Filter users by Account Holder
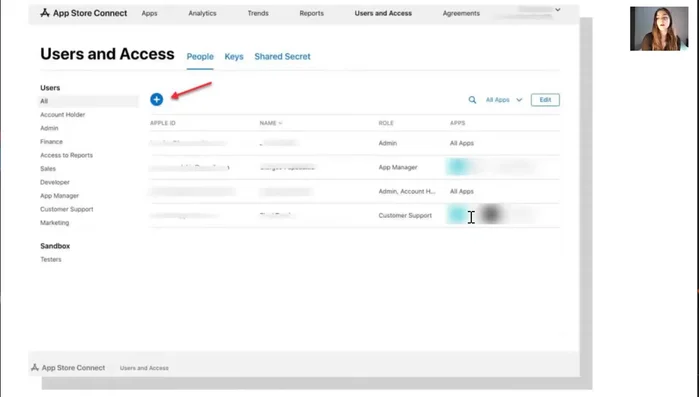Viewport: 699px width, 397px height. click(x=62, y=115)
